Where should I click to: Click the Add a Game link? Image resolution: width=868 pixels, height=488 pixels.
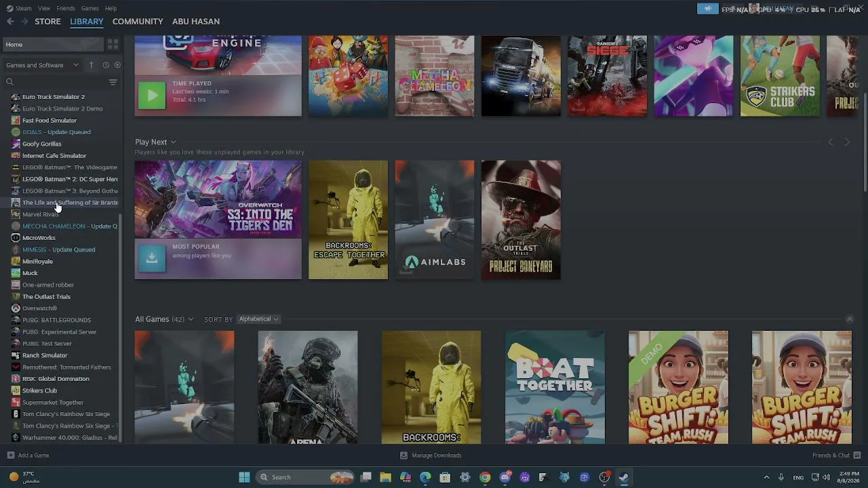coord(33,455)
